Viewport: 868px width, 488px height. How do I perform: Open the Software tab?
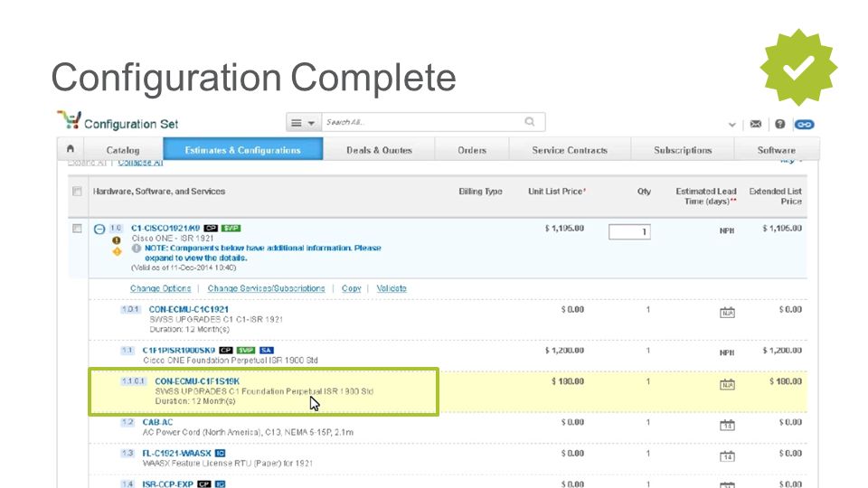[776, 150]
